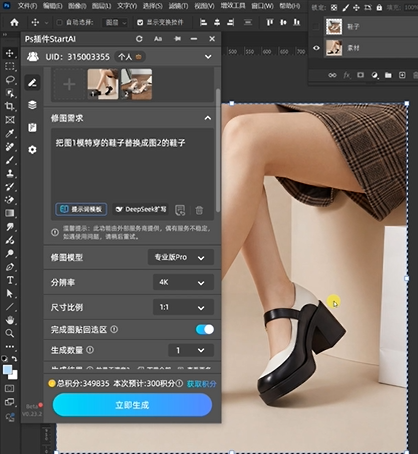Open StartAI clipboard sidebar tab

(32, 127)
